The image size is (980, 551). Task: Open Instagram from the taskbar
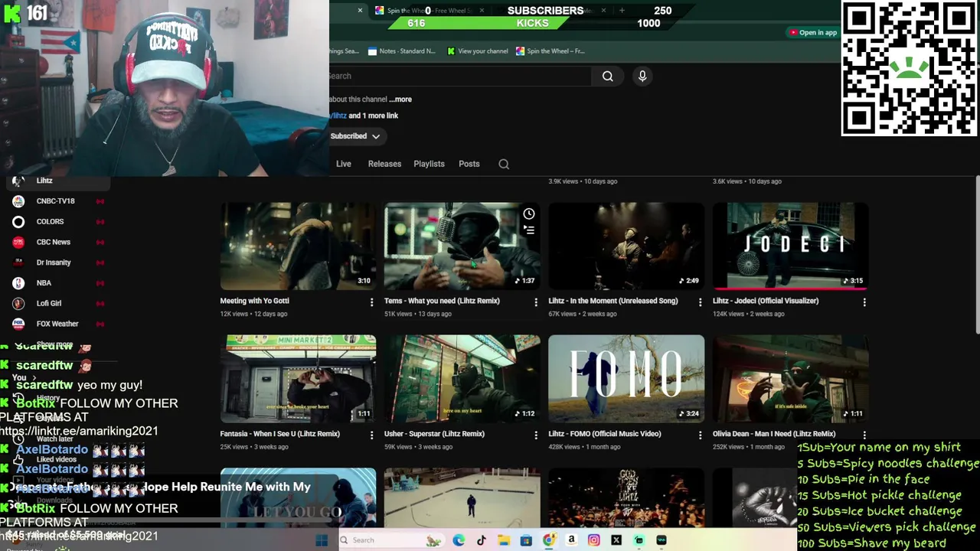[594, 540]
